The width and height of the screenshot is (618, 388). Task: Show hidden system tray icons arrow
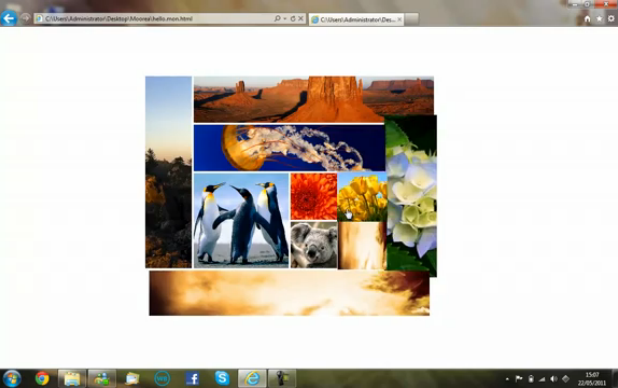507,379
